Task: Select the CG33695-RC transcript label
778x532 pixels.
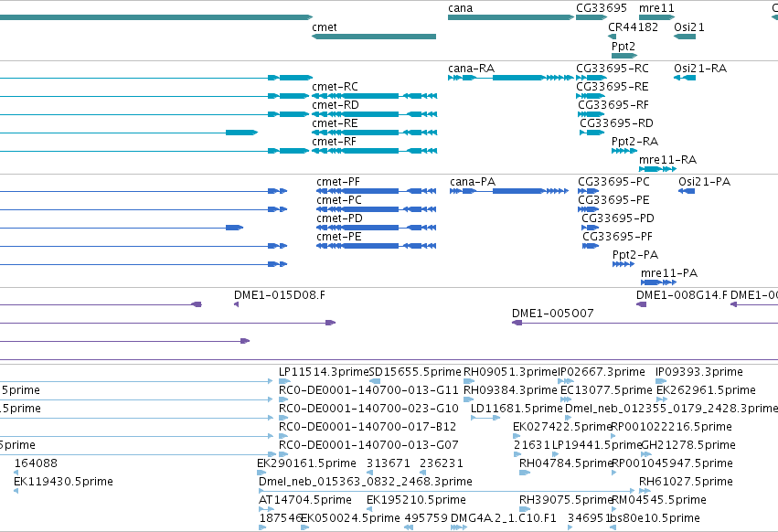Action: pos(613,68)
